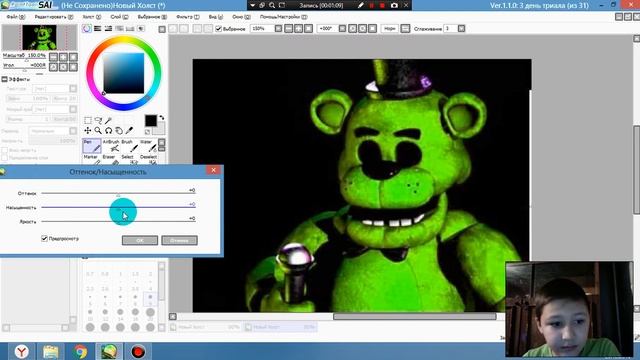Viewport: 640px width, 360px height.
Task: Open the Мокрый край dropdown in effects
Action: (x=73, y=109)
